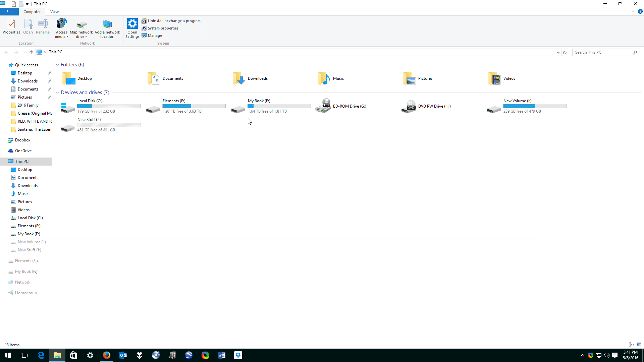Switch to large thumbnails view
Screen dimensions: 644x362
pyautogui.click(x=639, y=345)
